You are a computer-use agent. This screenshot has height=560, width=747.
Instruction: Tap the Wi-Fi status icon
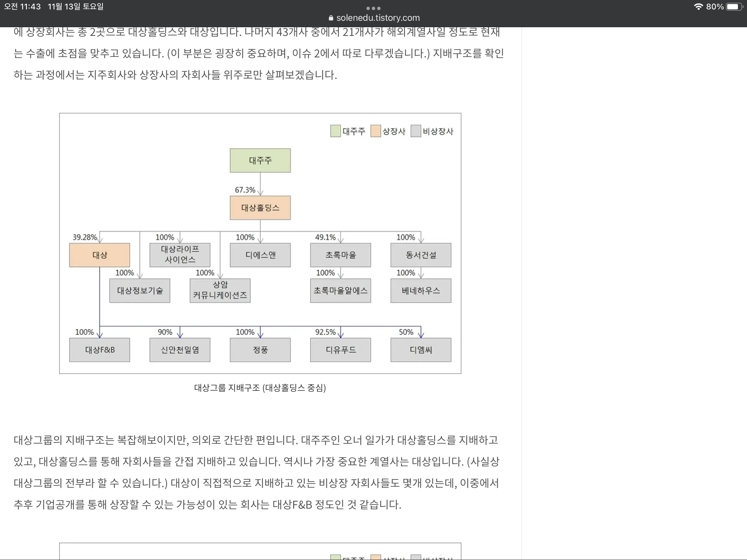pyautogui.click(x=698, y=7)
